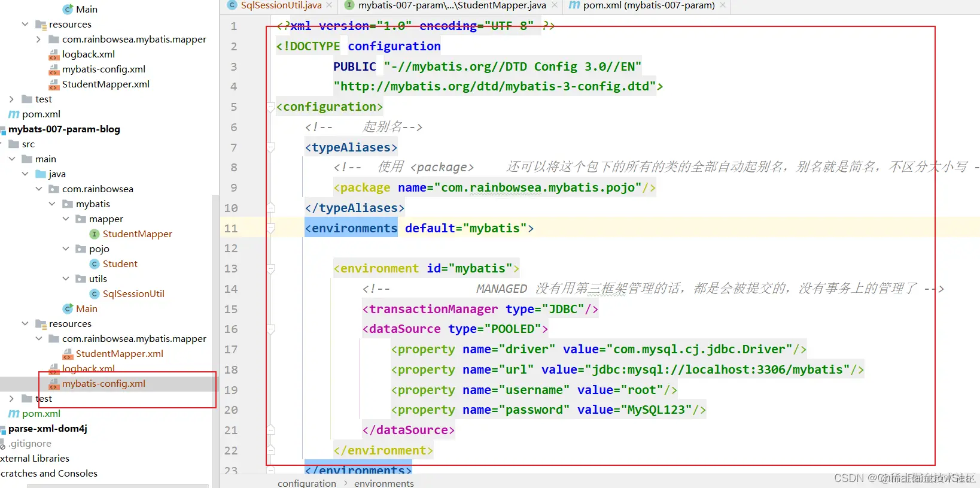Switch to the StudentMapper.java editor tab

(x=452, y=5)
